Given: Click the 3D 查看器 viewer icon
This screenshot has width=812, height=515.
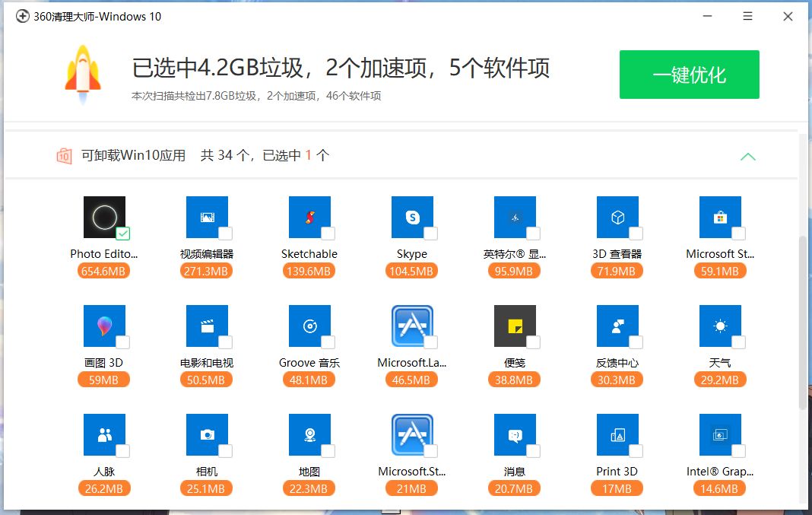Looking at the screenshot, I should pos(617,216).
